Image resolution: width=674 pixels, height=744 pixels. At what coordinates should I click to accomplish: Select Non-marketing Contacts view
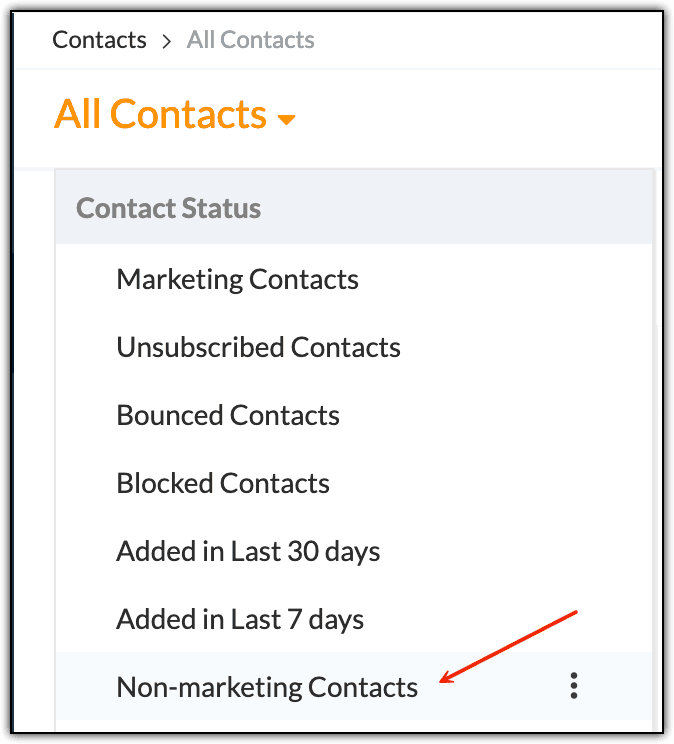267,687
